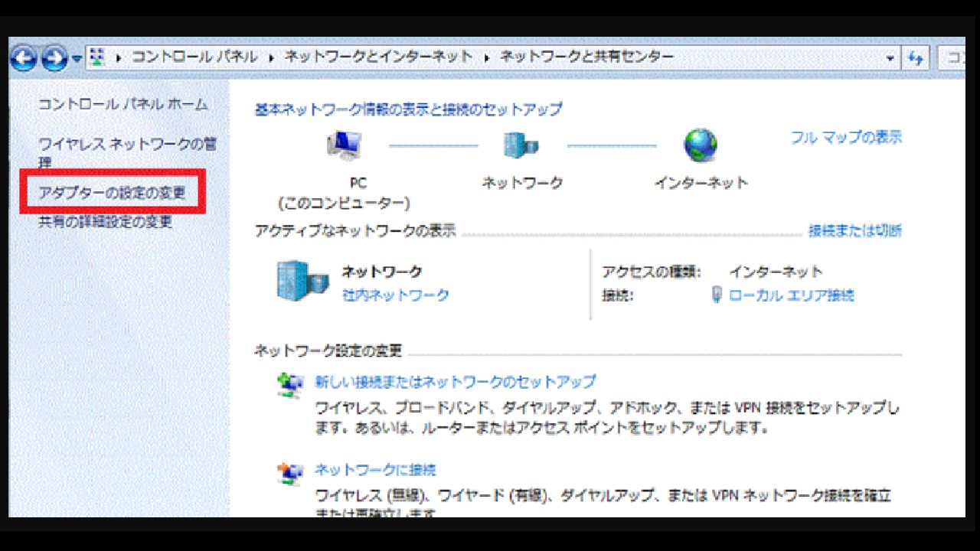Click the PC (このコンピューター) icon
The width and height of the screenshot is (980, 551).
tap(345, 145)
